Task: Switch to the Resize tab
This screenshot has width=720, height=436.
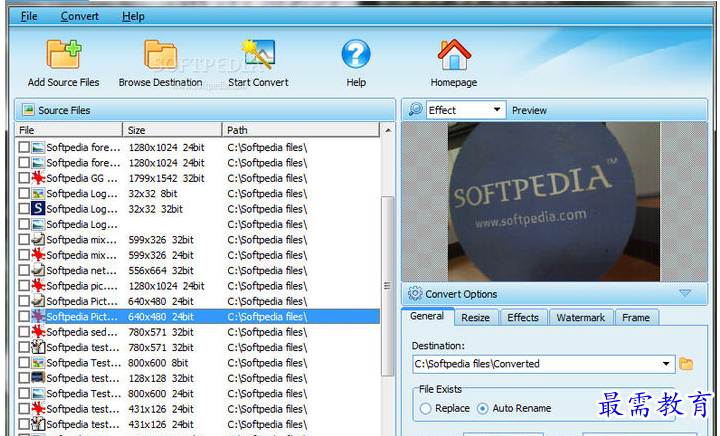Action: point(475,318)
